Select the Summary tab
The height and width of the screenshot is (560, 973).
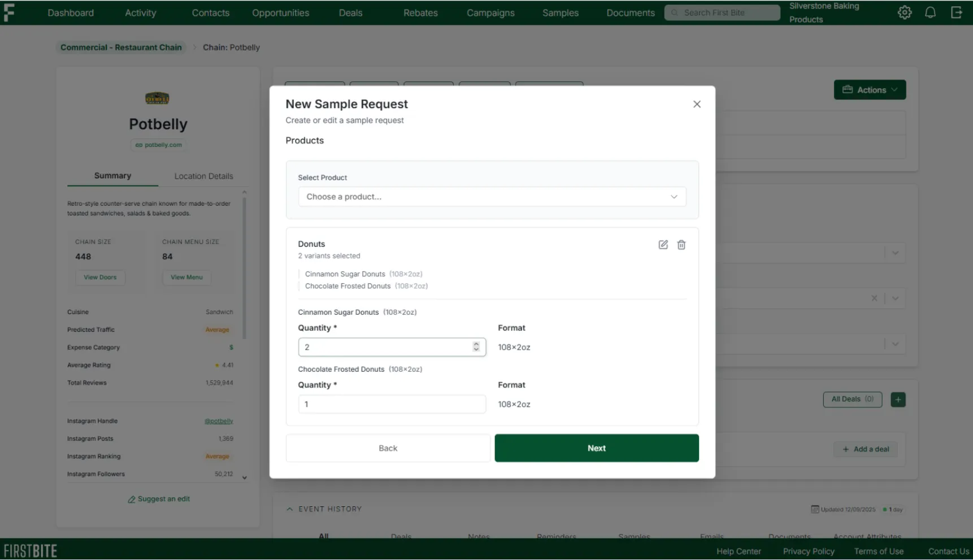pos(112,176)
